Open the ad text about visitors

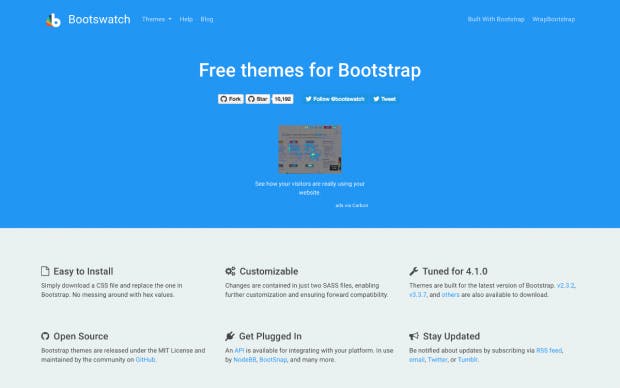(310, 188)
